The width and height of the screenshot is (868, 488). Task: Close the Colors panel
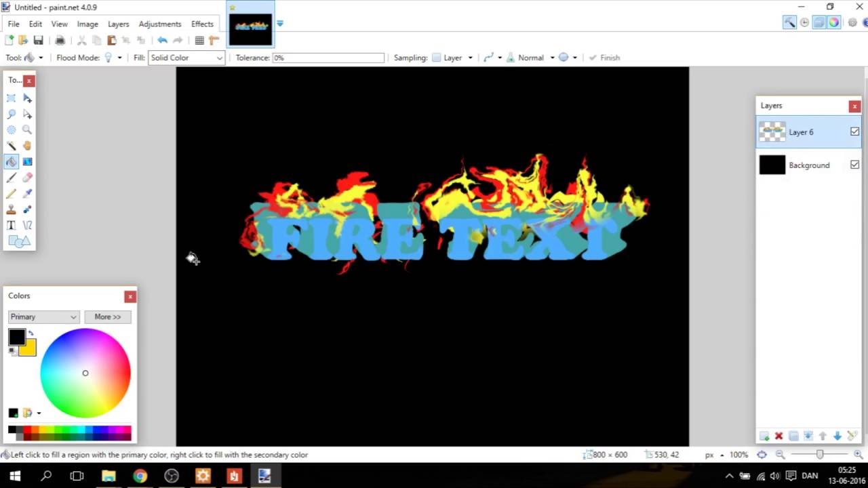click(x=130, y=296)
